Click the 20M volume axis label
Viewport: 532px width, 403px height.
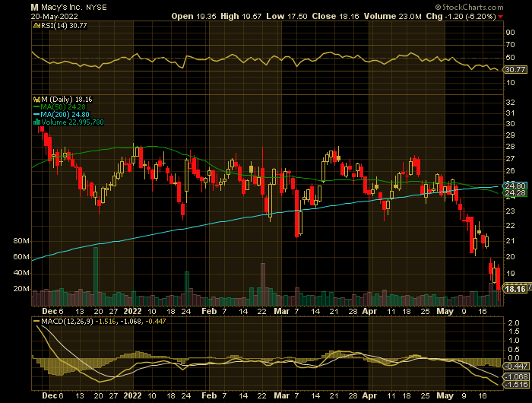point(21,289)
